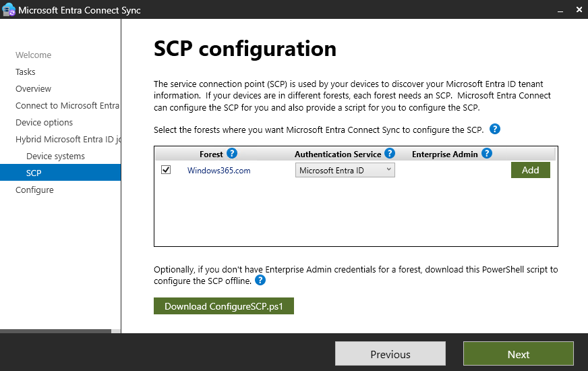Go to the Tasks step
The width and height of the screenshot is (588, 371).
[25, 72]
